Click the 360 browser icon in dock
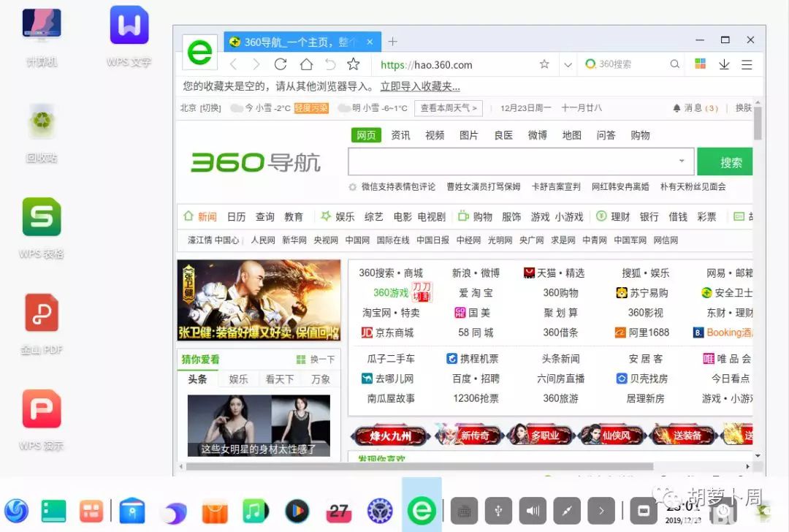Image resolution: width=789 pixels, height=532 pixels. point(422,511)
